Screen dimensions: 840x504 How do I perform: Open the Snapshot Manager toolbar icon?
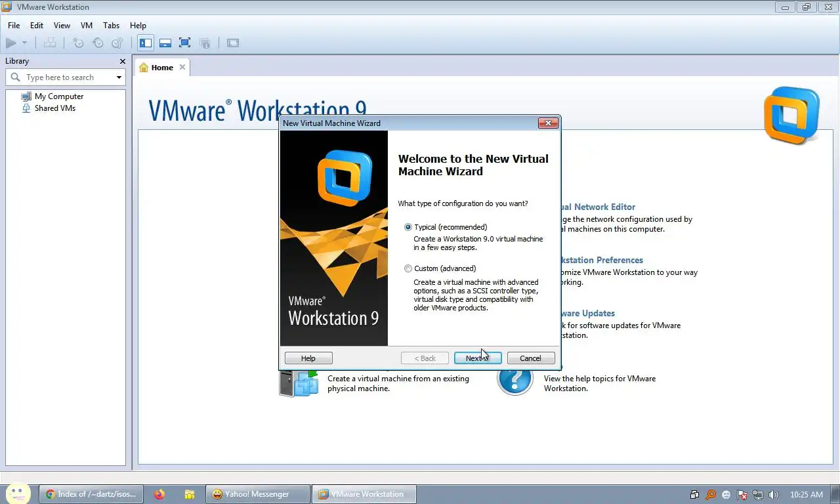pyautogui.click(x=117, y=43)
